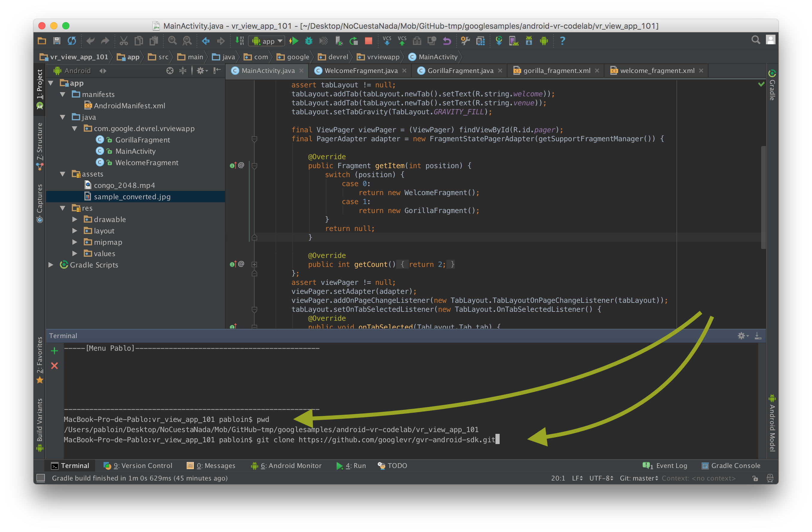
Task: Click the Synchronize toolbar icon
Action: coord(72,41)
